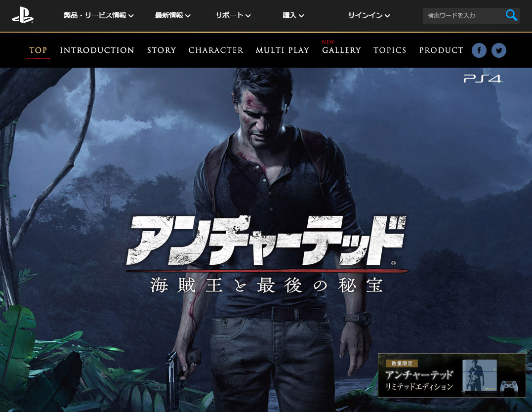Screen dimensions: 532x412
Task: Expand the 最新情報 dropdown menu
Action: [x=172, y=15]
